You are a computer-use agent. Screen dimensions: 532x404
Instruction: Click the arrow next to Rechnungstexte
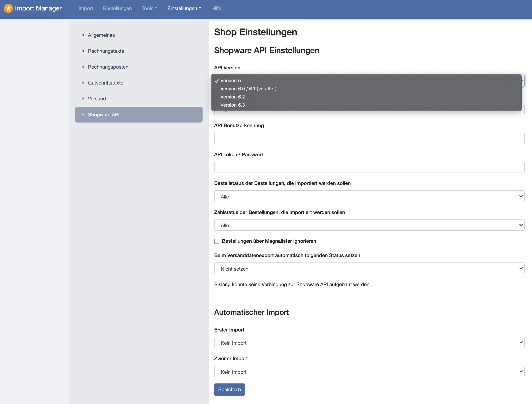(83, 51)
